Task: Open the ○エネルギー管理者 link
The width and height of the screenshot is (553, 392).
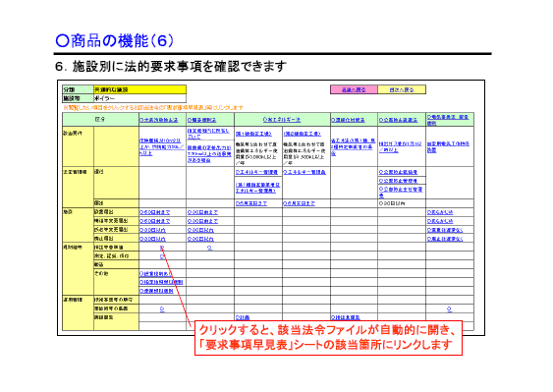Action: coord(256,172)
